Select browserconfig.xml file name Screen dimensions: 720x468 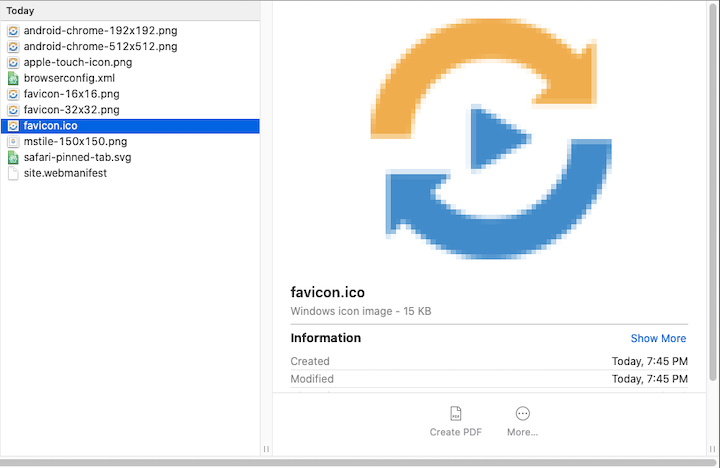[69, 78]
